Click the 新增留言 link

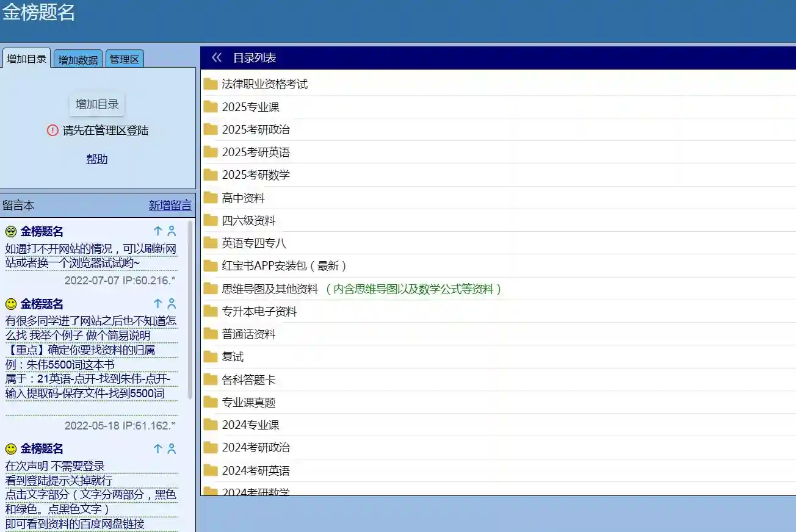170,206
